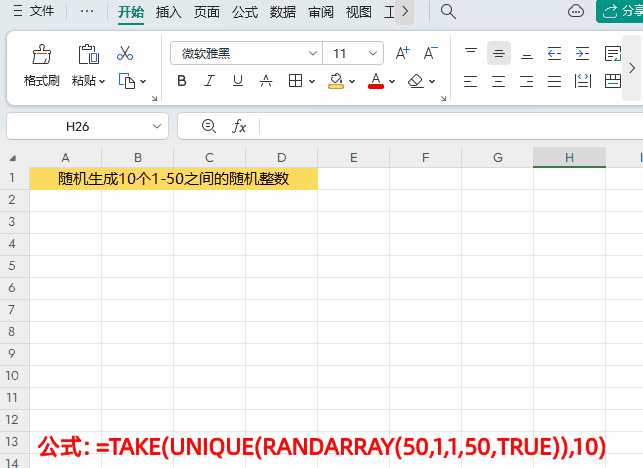Align text right
643x468 pixels.
[x=526, y=81]
